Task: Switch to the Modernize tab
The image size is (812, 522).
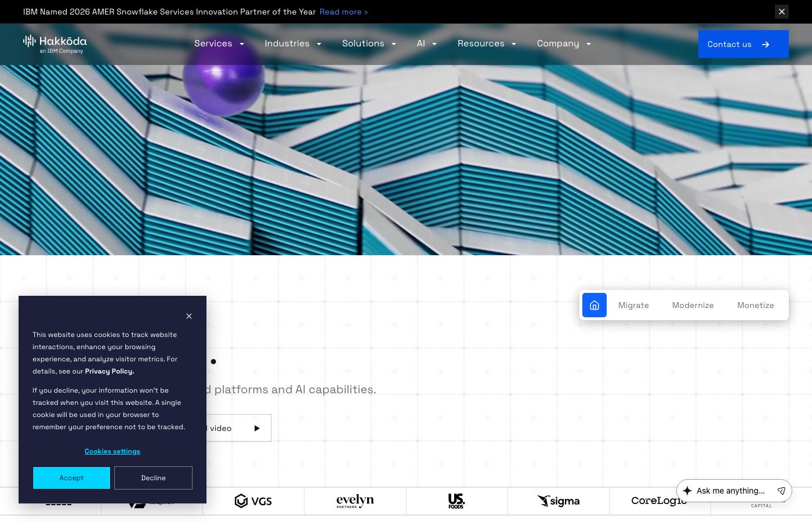Action: [693, 305]
